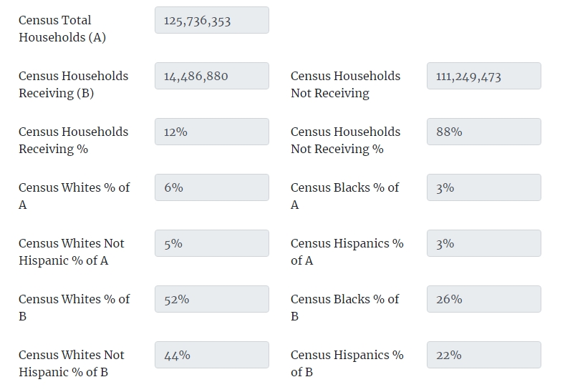Click the "Census Whites % of B" label
Viewport: 570px width, 392px height.
(x=74, y=308)
